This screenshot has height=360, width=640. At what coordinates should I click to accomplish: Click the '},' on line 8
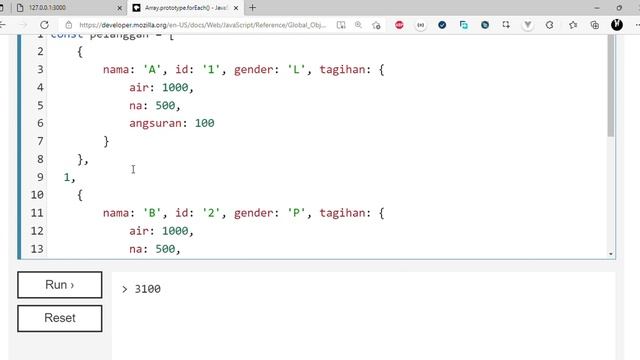click(83, 159)
